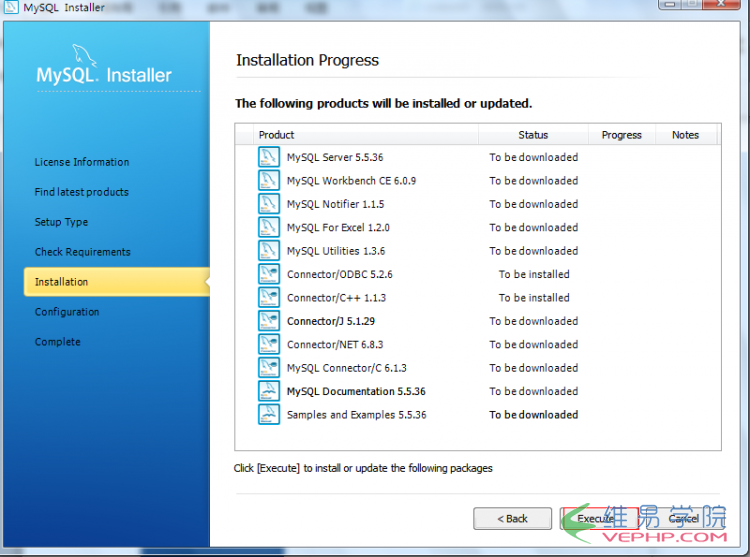Click the MySQL Utilities 1.3.6 icon
Screen dimensions: 750x557
pos(269,251)
